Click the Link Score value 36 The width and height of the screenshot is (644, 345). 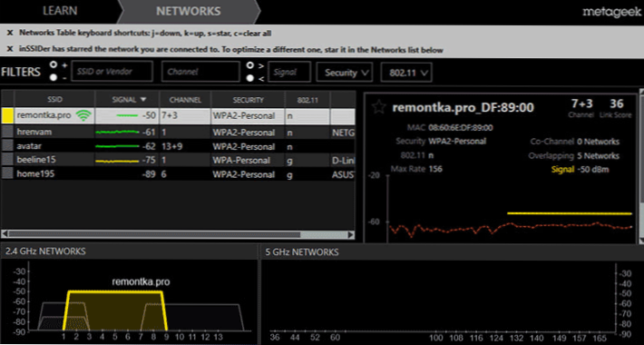617,103
